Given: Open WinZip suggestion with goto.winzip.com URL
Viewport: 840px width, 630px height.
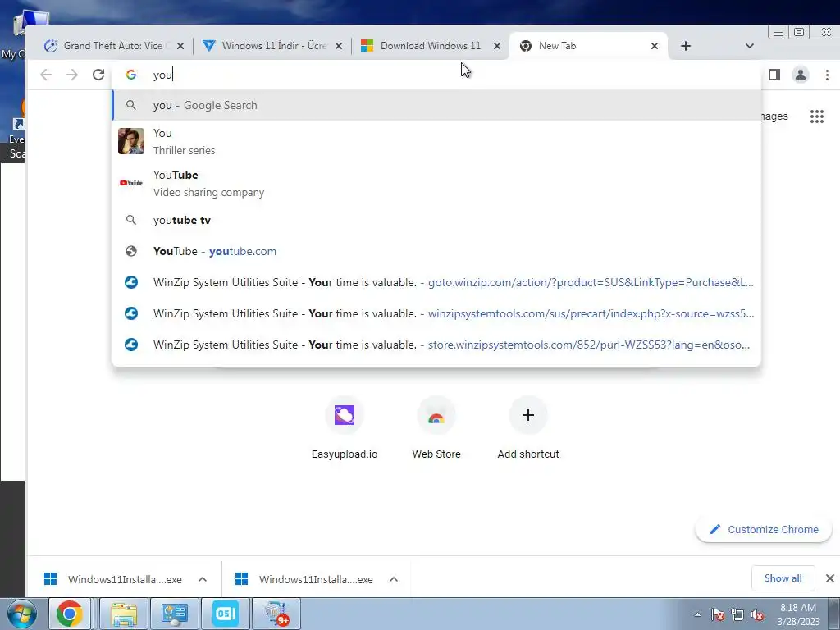Looking at the screenshot, I should point(436,282).
